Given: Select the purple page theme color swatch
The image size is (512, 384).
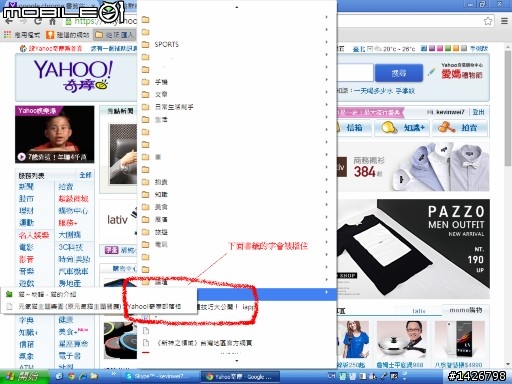Looking at the screenshot, I should click(x=432, y=49).
